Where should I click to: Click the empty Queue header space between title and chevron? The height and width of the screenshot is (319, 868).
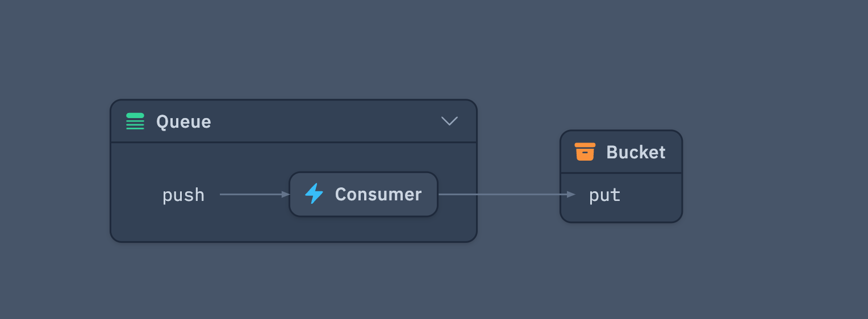click(324, 121)
